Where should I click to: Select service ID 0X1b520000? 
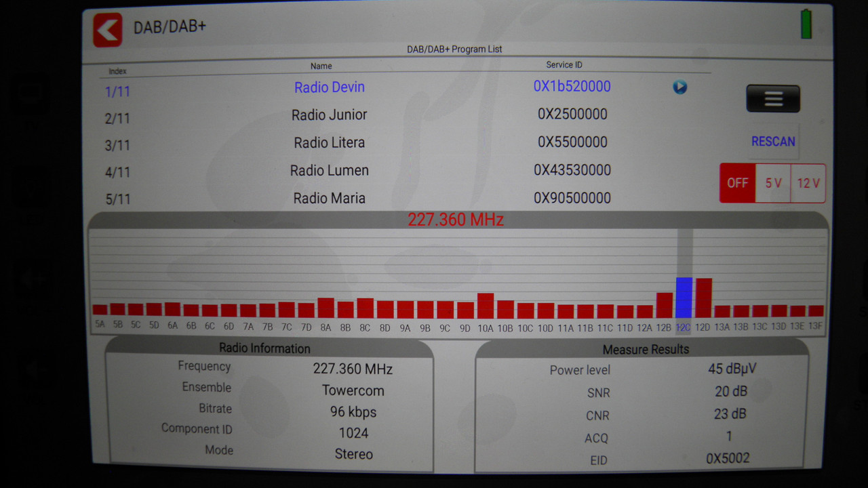[572, 87]
